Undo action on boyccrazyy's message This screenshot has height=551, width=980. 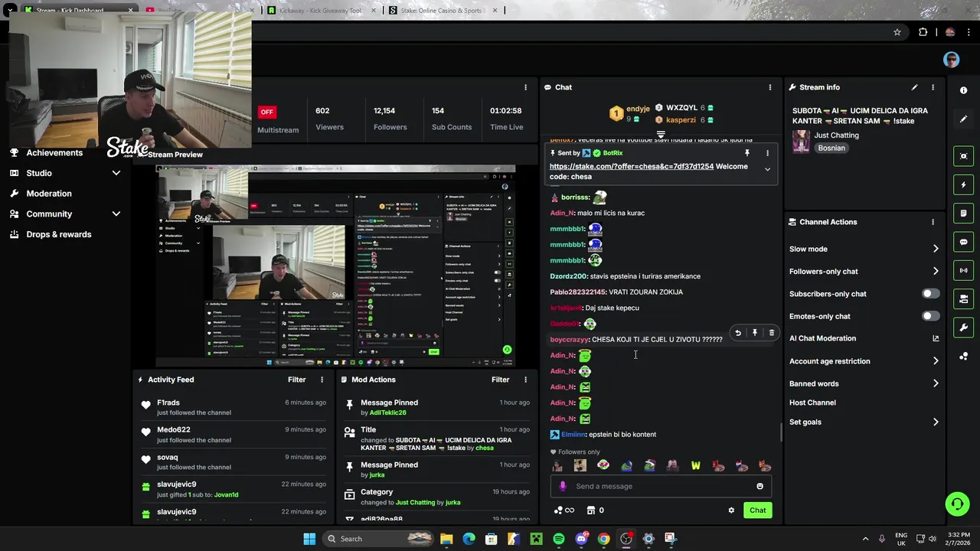(x=738, y=333)
